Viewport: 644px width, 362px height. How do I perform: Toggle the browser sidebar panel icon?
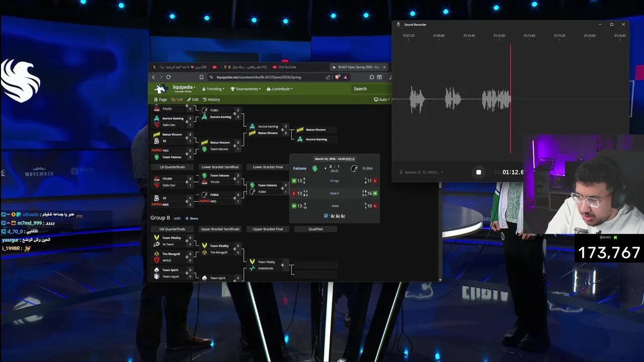coord(379,77)
